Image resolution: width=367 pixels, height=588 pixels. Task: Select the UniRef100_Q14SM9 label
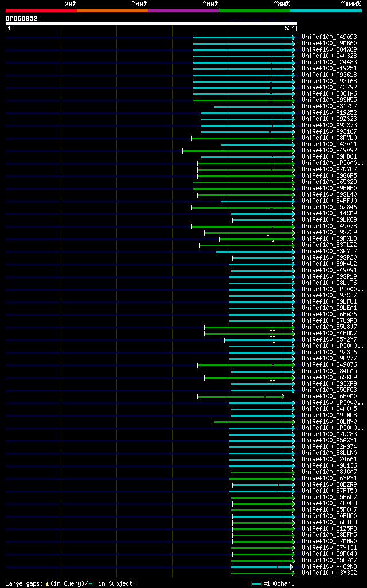330,213
